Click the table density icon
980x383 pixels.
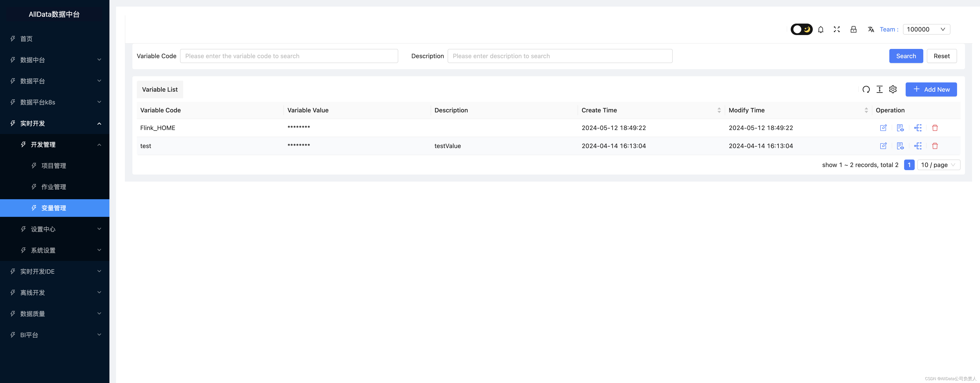click(879, 89)
